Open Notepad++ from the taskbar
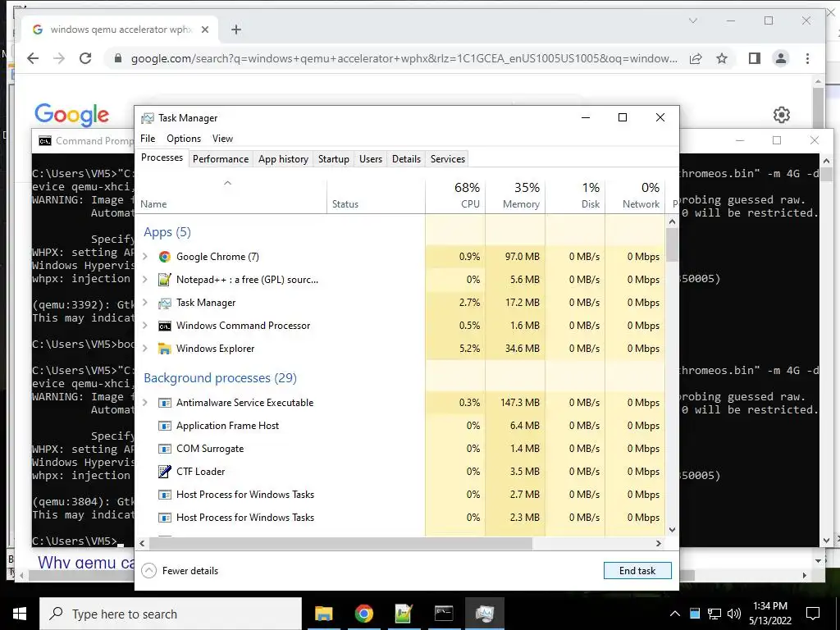Screen dimensions: 840x630 click(x=404, y=614)
